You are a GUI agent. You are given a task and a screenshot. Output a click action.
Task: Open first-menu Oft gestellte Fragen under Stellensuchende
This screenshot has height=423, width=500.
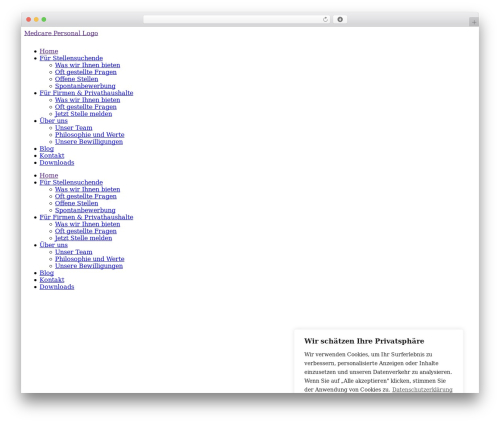pyautogui.click(x=86, y=72)
